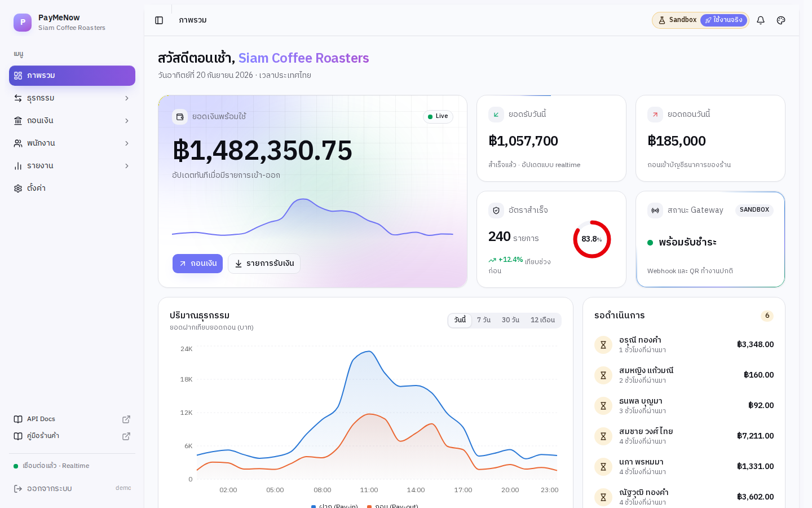Viewport: 812px width, 508px height.
Task: Click the broadcast icon on สถานะ Gateway
Action: (655, 211)
